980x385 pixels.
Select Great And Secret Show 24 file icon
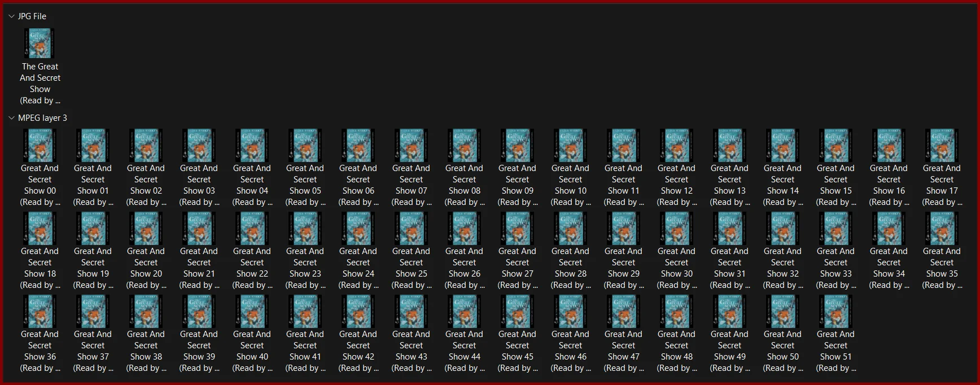pos(358,228)
